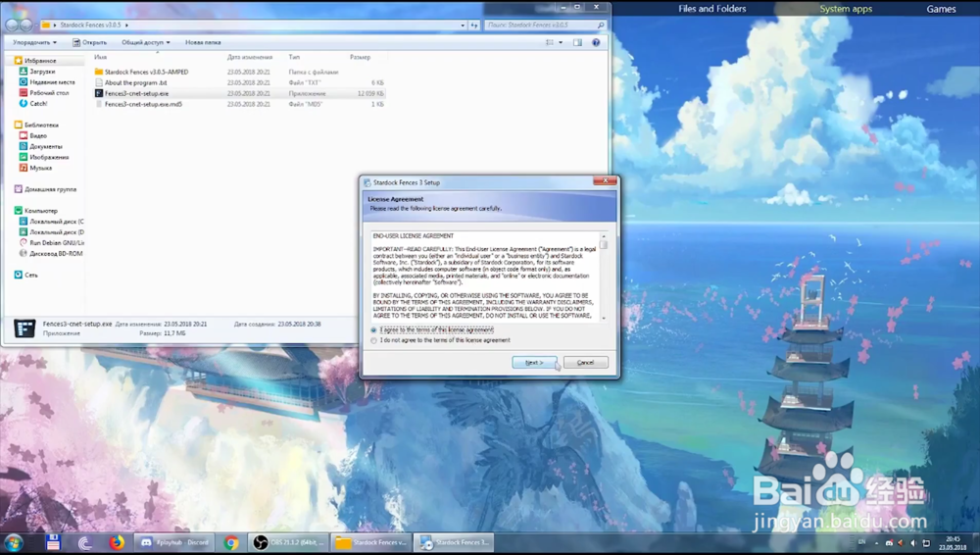Open the Упорядочить dropdown menu

[x=34, y=42]
